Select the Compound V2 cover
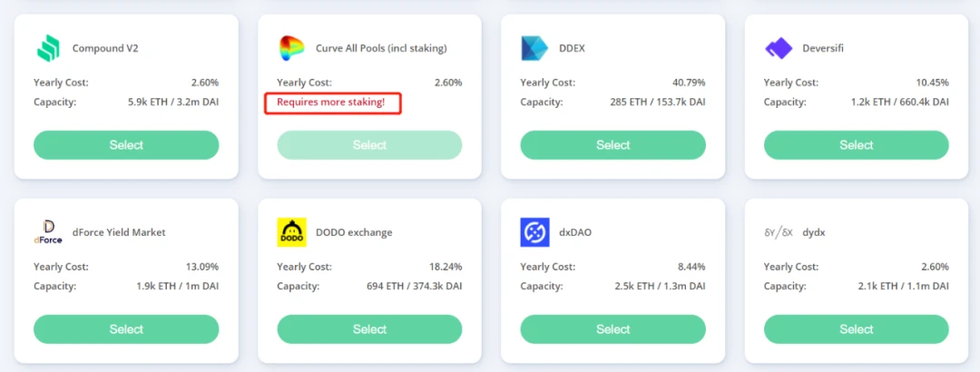Screen dimensions: 980x372 tap(126, 145)
